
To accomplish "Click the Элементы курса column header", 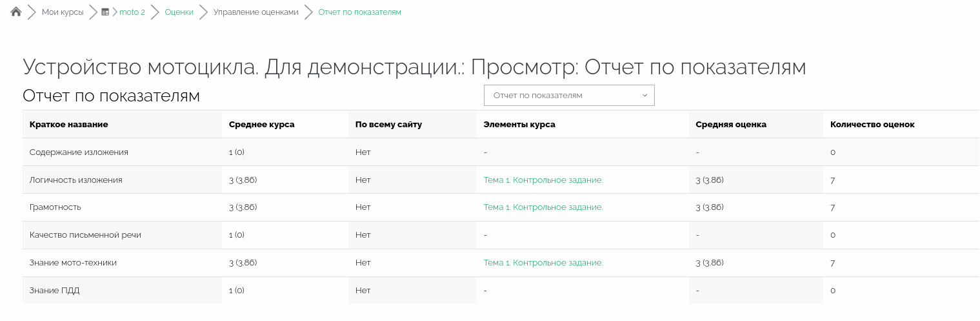I will (519, 125).
